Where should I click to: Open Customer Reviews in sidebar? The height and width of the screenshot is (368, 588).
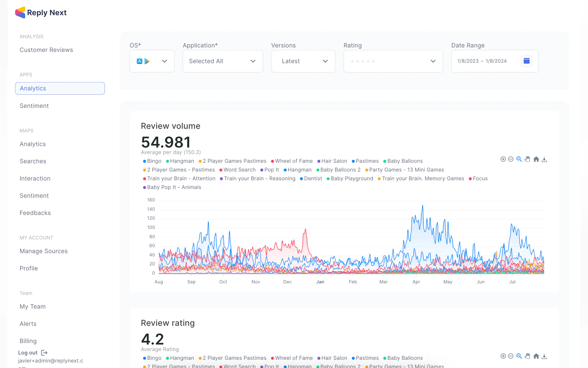[x=46, y=50]
